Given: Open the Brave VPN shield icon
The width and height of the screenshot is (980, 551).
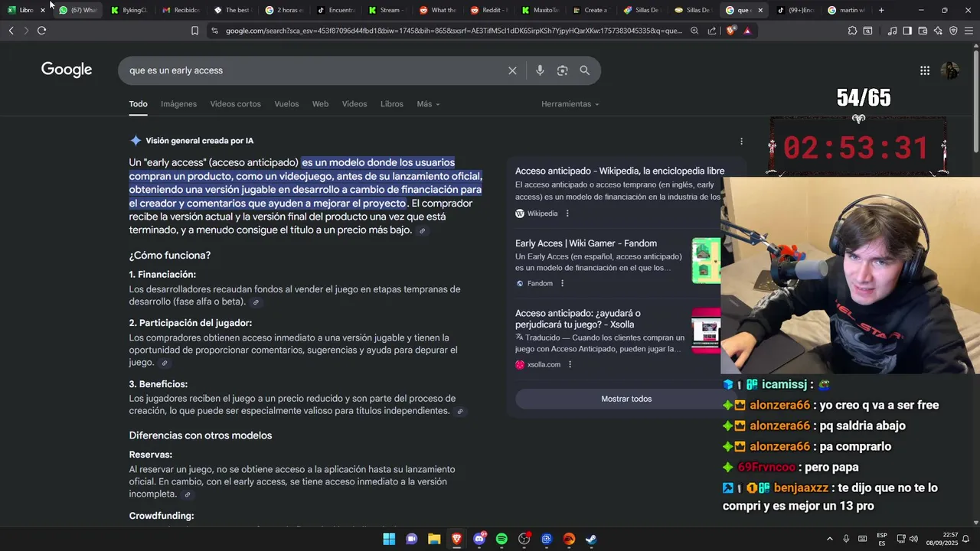Looking at the screenshot, I should tap(953, 31).
